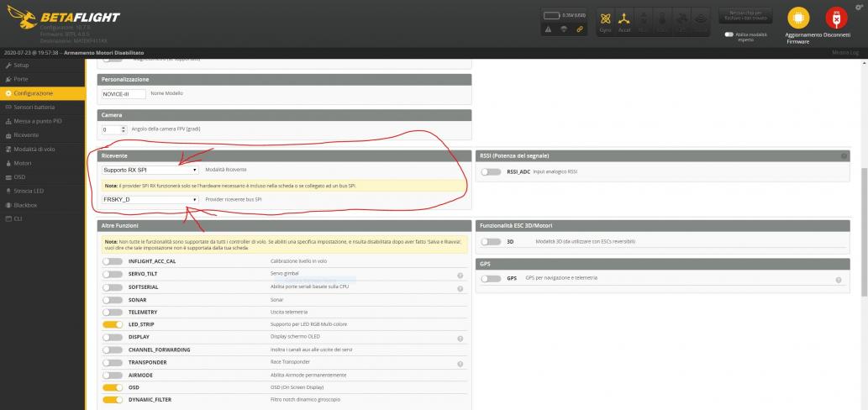Viewport: 868px width, 410px height.
Task: Click the page vertical scrollbar
Action: (864, 233)
